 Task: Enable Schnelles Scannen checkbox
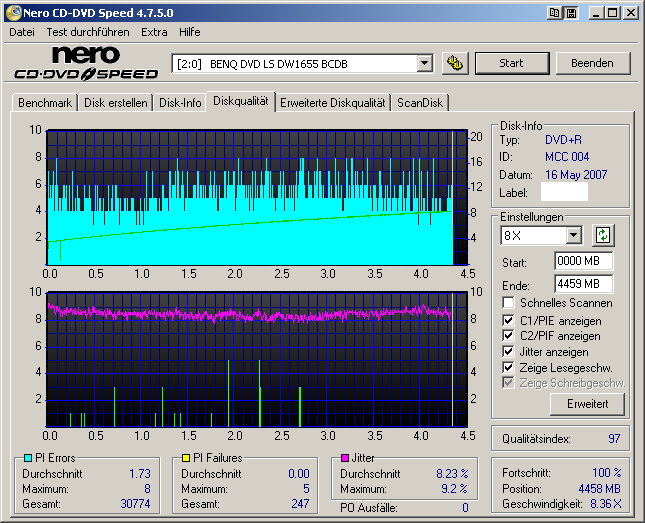(x=510, y=303)
